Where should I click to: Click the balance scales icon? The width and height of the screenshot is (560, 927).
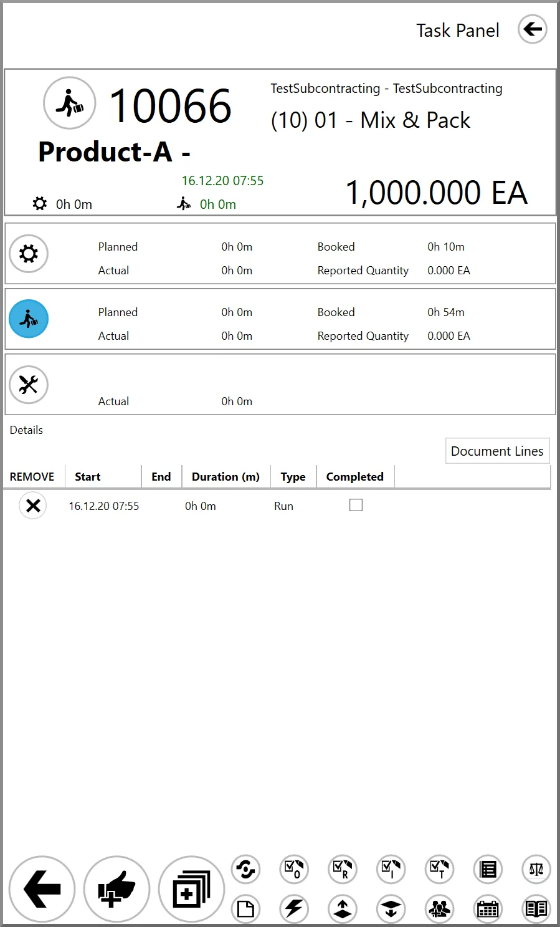536,869
